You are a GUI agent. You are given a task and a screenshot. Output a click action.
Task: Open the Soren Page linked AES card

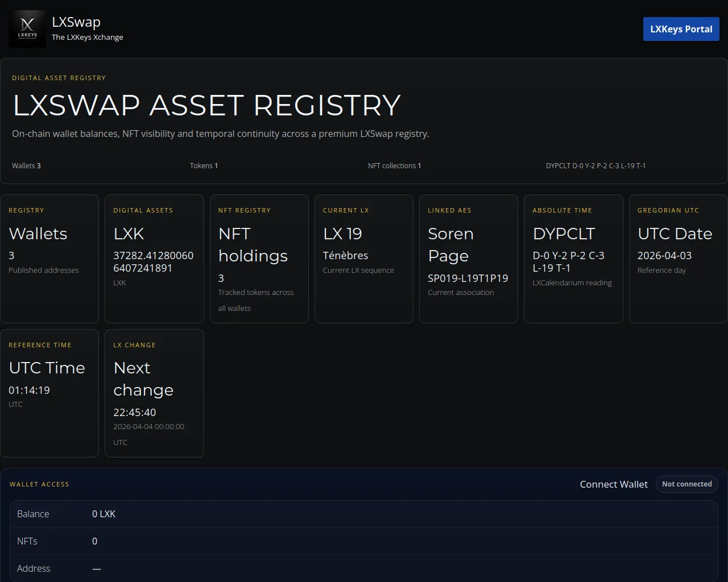click(x=469, y=259)
